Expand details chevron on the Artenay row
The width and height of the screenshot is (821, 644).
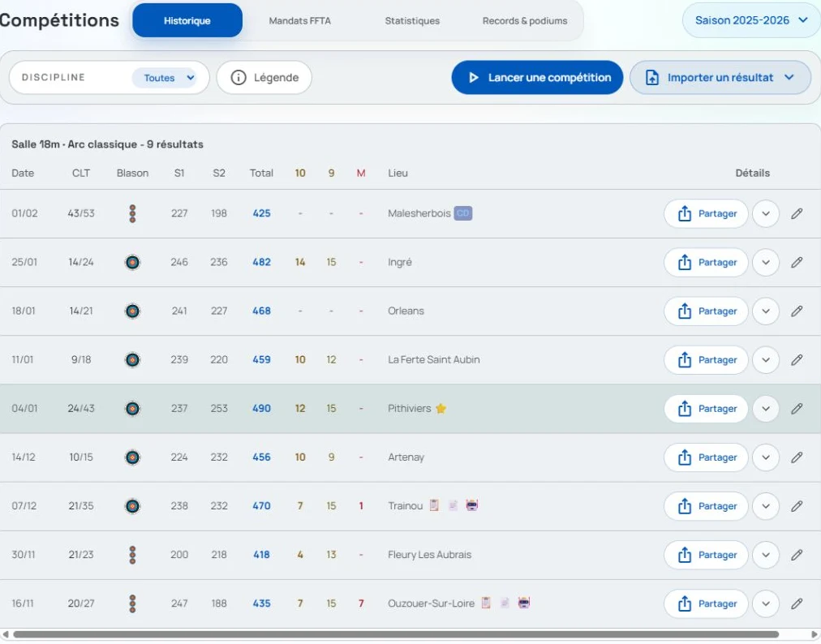coord(766,457)
